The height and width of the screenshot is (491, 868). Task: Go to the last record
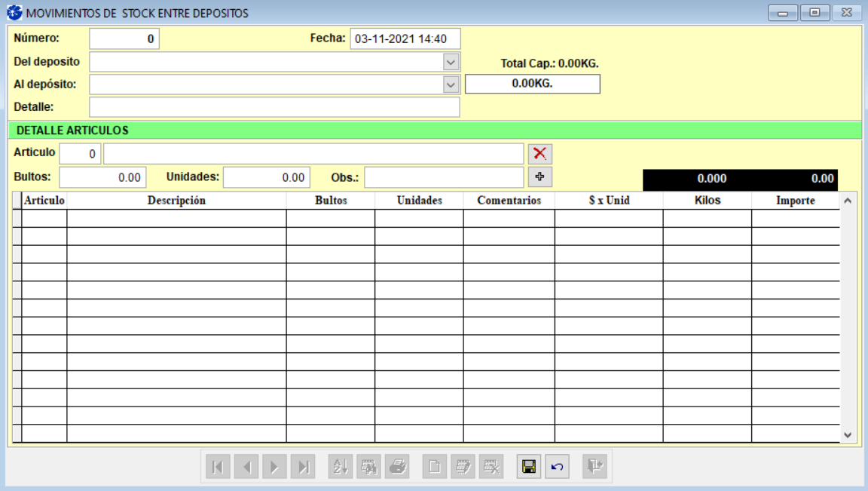(x=303, y=467)
